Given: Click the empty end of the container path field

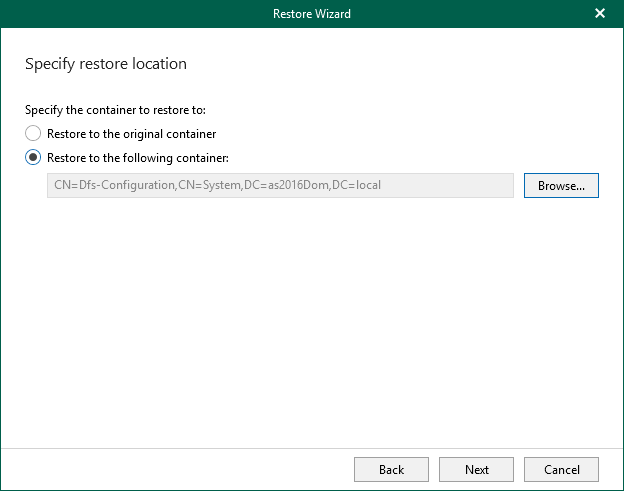Looking at the screenshot, I should coord(450,185).
